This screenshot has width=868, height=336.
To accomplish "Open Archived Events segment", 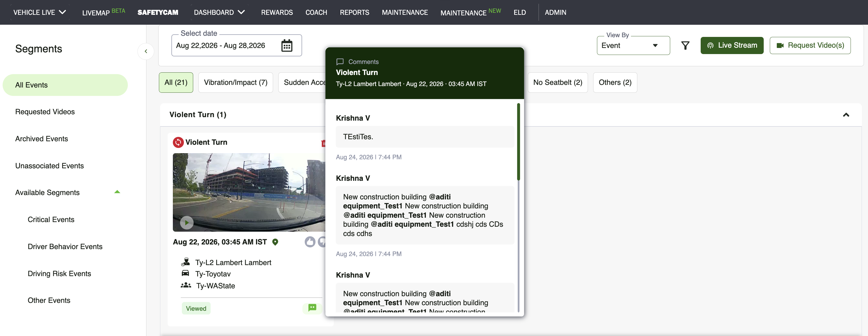I will [x=42, y=139].
